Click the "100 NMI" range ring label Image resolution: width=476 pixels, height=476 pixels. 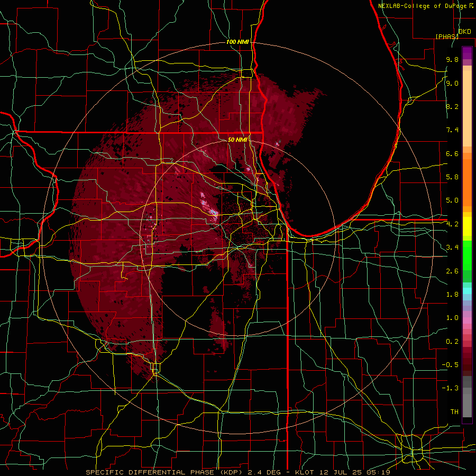(237, 42)
